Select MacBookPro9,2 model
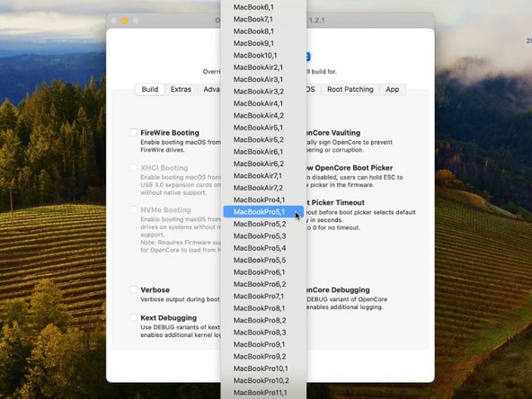Screen dimensions: 532x399 (263, 357)
